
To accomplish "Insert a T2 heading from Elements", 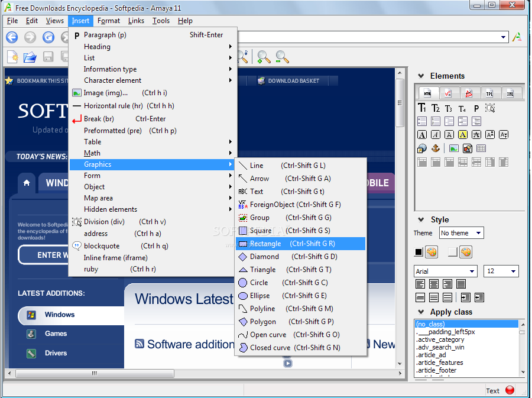I will click(x=435, y=108).
